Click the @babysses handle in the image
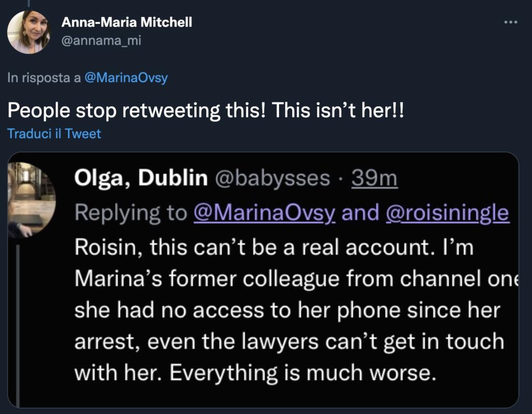 tap(272, 178)
